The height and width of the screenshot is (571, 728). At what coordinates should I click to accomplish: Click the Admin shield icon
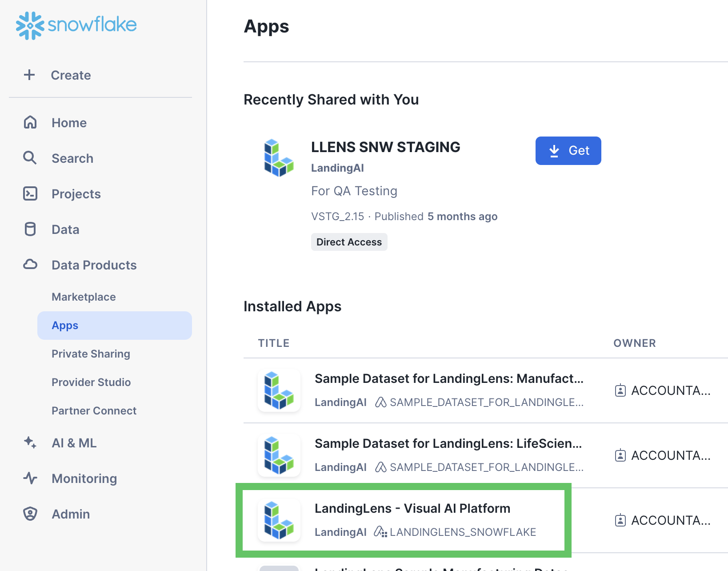(x=30, y=514)
